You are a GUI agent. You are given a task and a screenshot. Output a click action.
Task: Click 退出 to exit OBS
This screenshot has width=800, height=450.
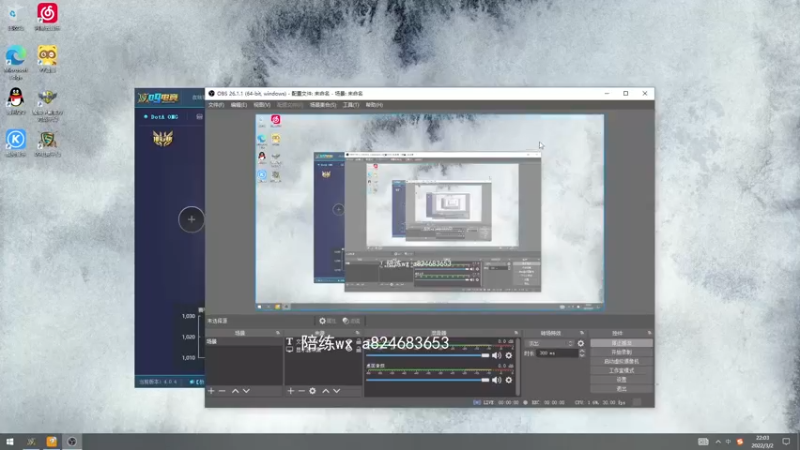[x=621, y=389]
